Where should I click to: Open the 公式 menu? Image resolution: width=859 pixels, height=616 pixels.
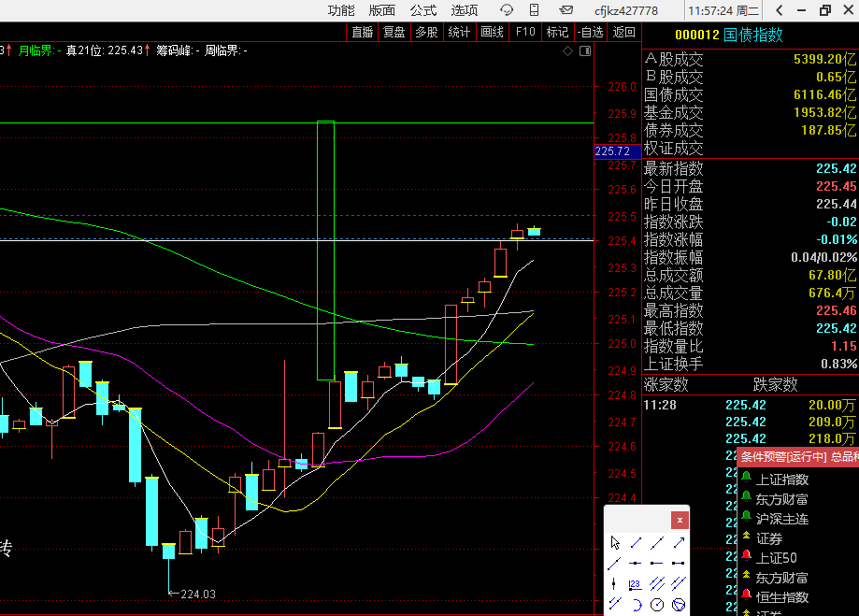point(422,10)
